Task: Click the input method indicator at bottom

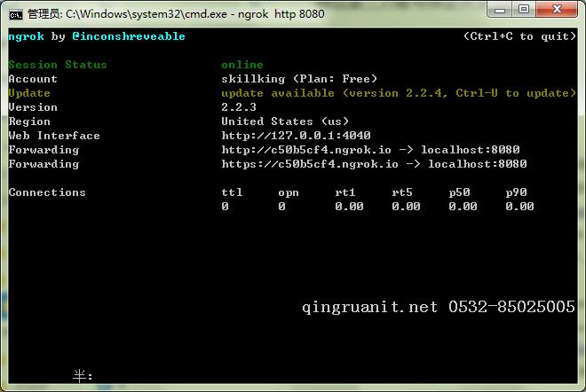Action: click(x=83, y=376)
